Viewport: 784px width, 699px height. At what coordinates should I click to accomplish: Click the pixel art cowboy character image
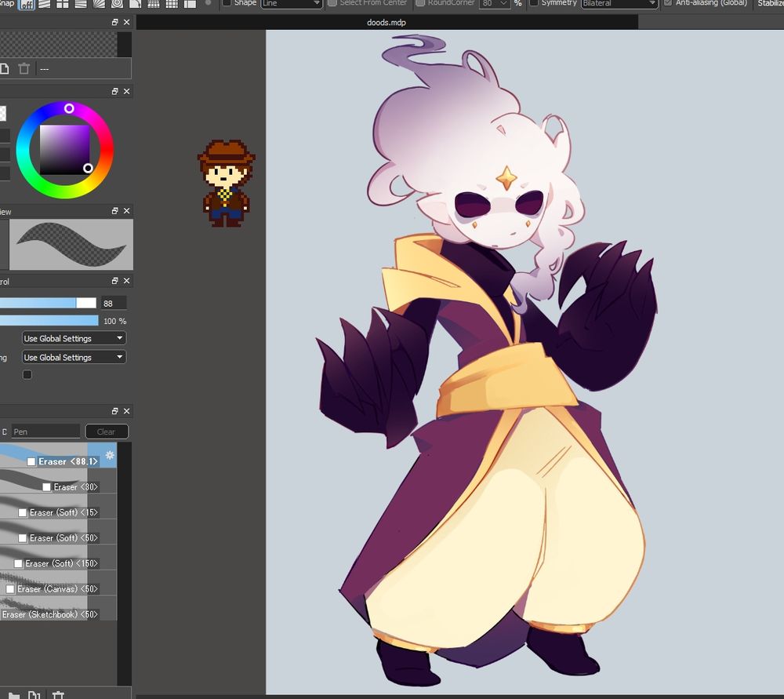tap(226, 183)
